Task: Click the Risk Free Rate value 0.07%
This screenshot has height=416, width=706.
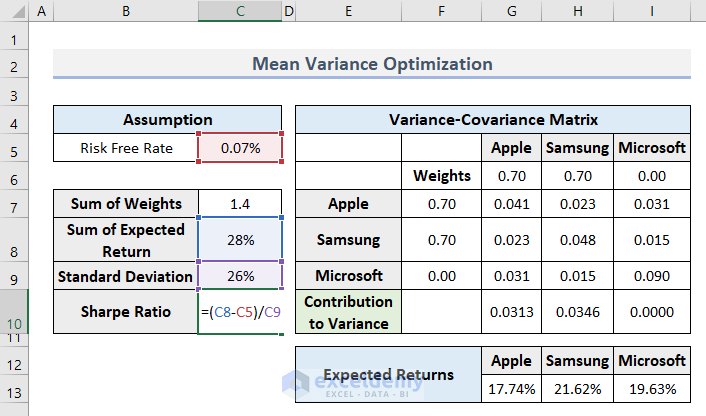Action: point(240,148)
